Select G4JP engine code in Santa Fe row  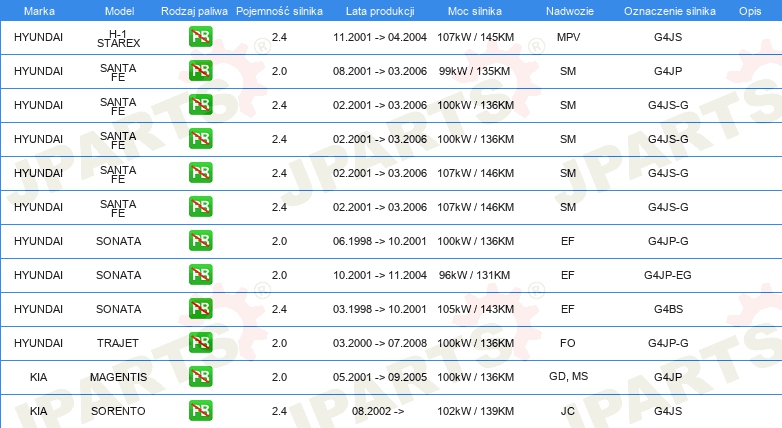(x=668, y=71)
